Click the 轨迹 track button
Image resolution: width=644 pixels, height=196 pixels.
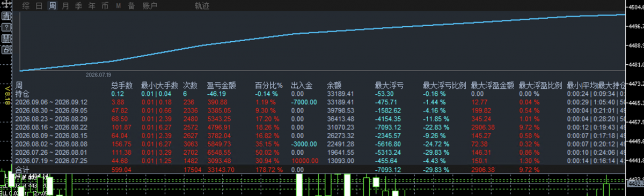203,6
